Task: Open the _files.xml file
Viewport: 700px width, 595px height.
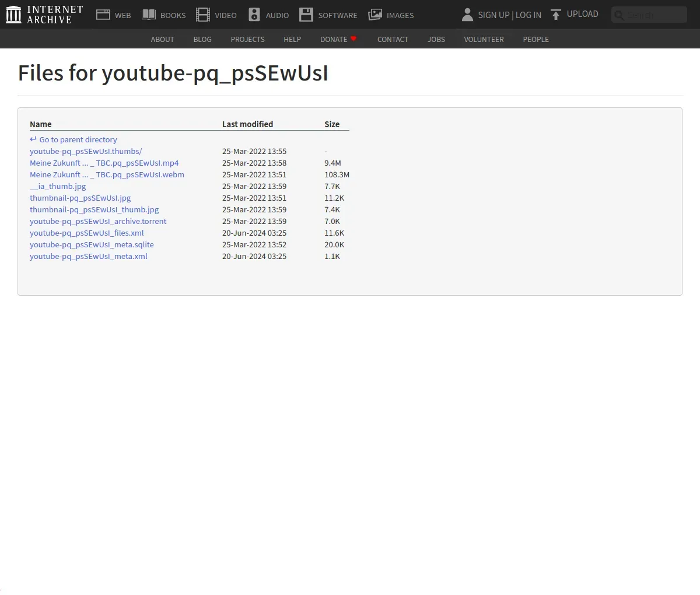Action: (87, 233)
